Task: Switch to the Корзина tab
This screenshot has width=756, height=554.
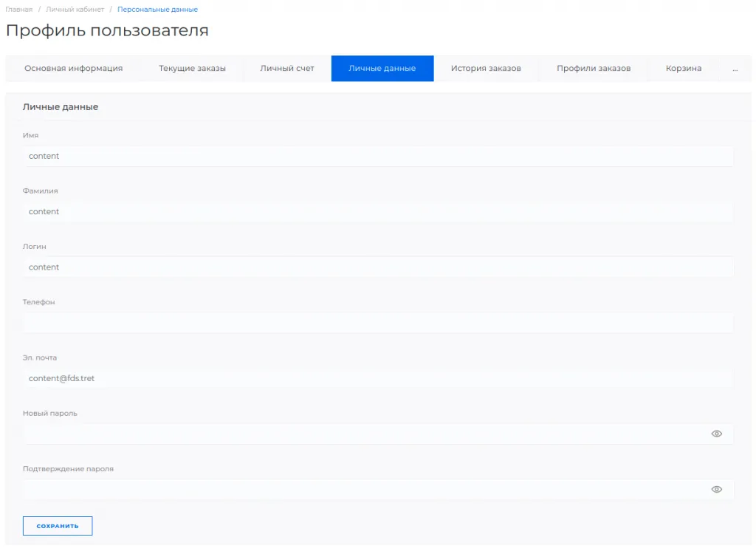Action: tap(683, 69)
